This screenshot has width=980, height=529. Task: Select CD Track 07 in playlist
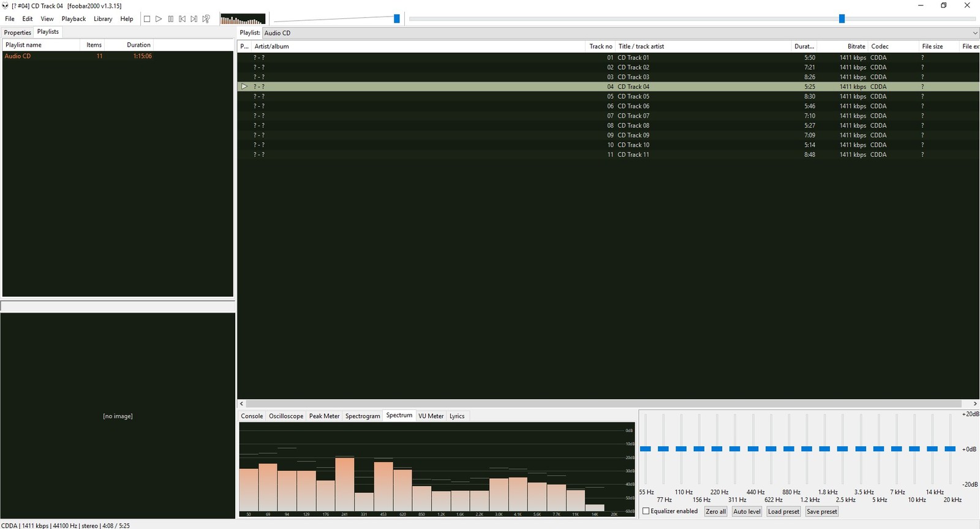click(x=633, y=116)
